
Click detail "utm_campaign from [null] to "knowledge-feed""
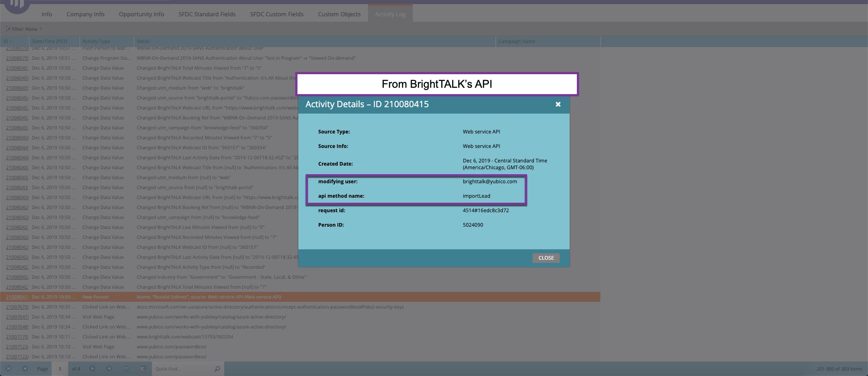pos(198,217)
